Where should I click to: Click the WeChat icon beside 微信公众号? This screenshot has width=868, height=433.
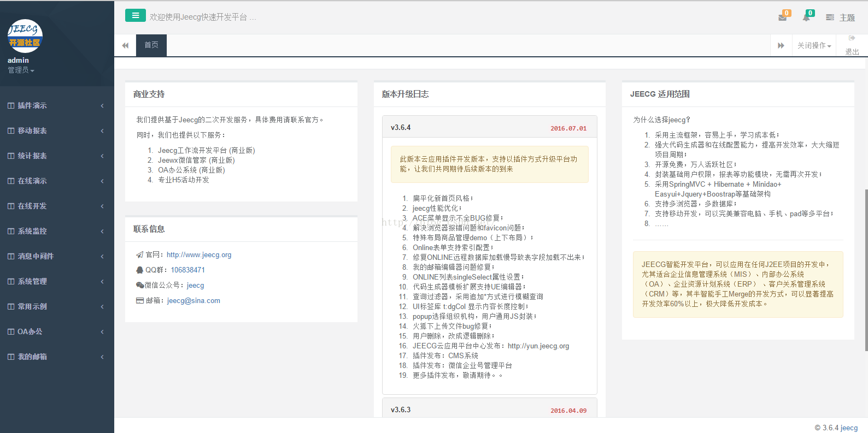140,285
